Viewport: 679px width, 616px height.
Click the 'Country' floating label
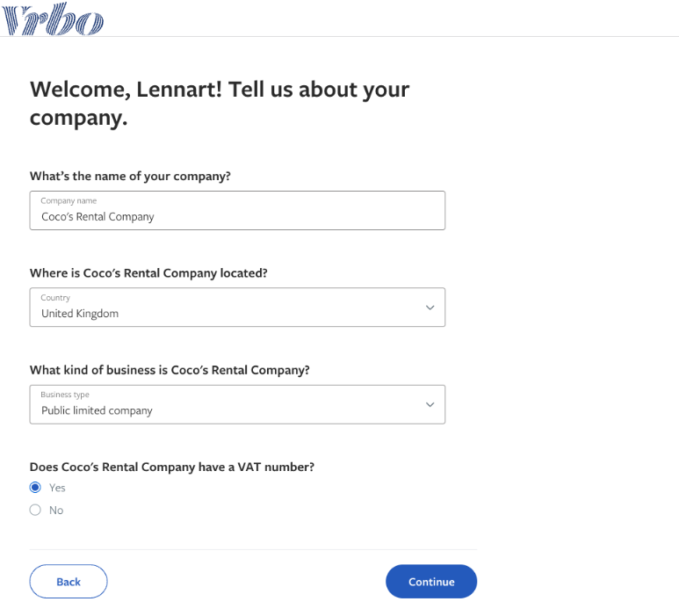point(55,298)
